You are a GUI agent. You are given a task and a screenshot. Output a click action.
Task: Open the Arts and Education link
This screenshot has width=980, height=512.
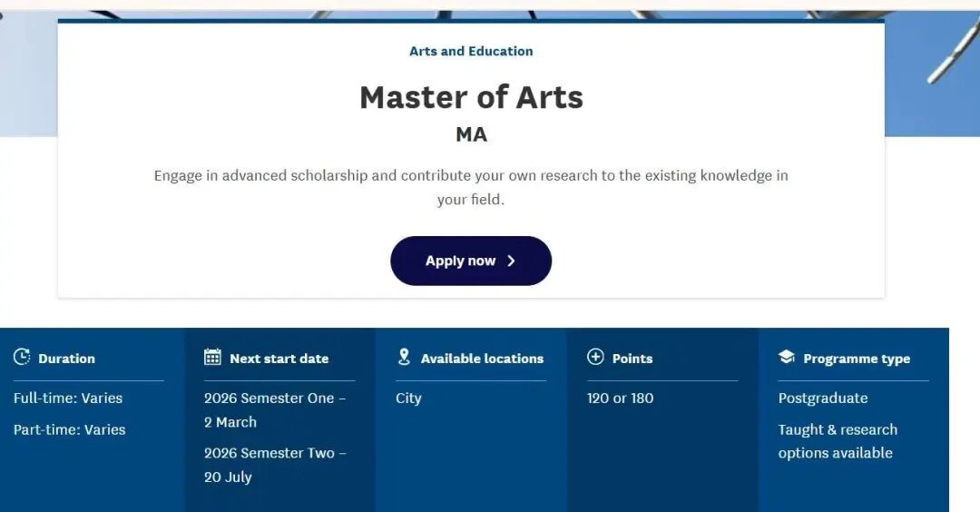(471, 52)
